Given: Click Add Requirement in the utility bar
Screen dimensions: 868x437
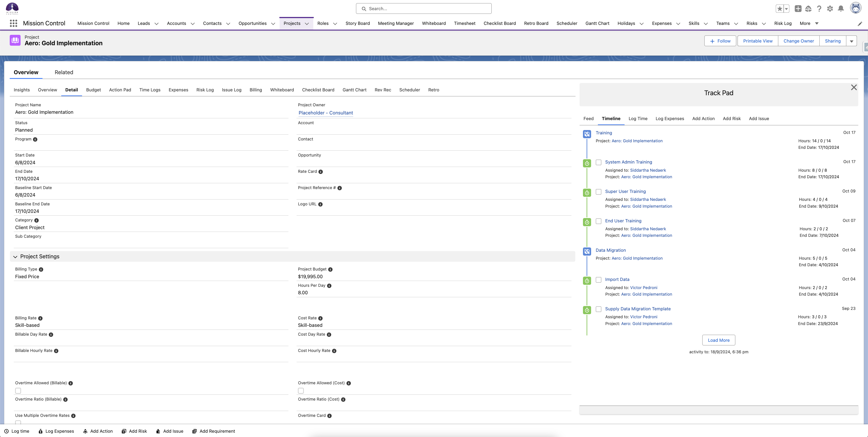Looking at the screenshot, I should (x=214, y=431).
